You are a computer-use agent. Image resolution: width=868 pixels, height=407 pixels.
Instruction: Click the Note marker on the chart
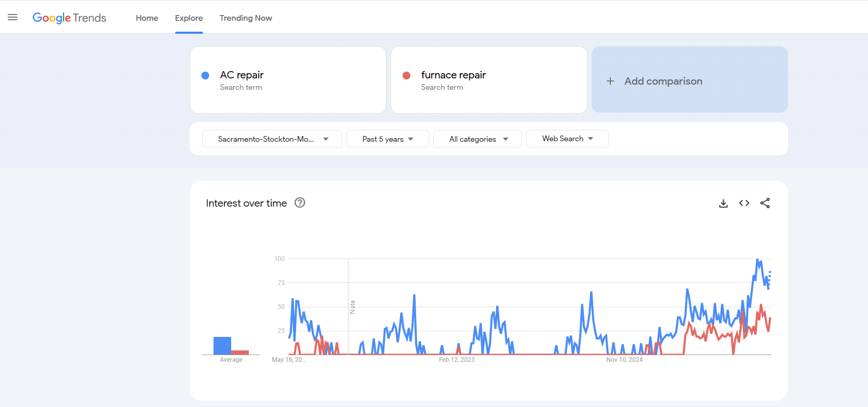tap(352, 307)
